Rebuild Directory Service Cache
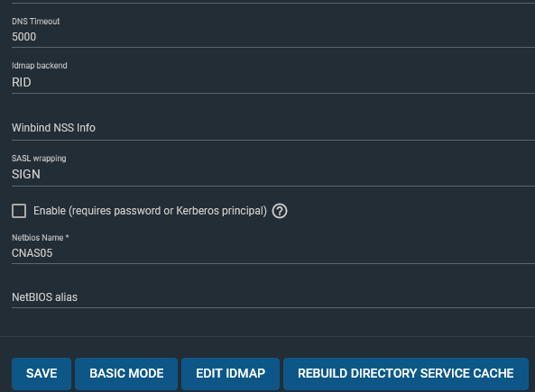Screen dimensions: 535x392 pyautogui.click(x=406, y=374)
